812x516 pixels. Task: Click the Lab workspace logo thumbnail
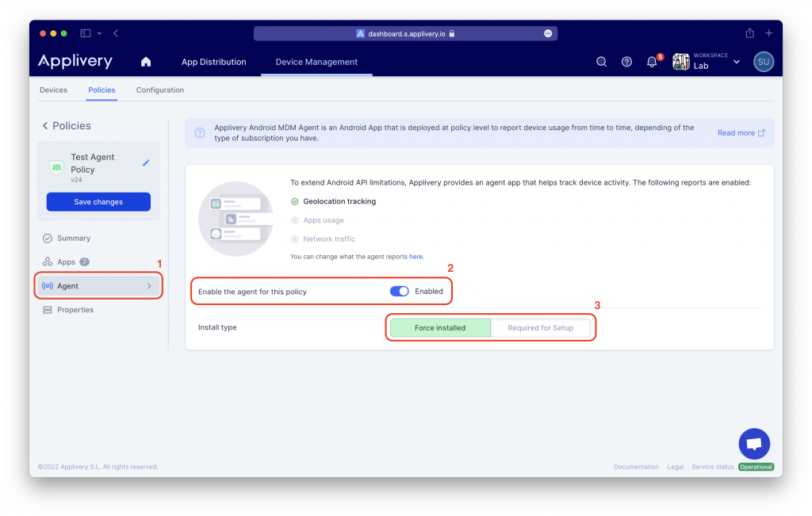click(x=681, y=62)
